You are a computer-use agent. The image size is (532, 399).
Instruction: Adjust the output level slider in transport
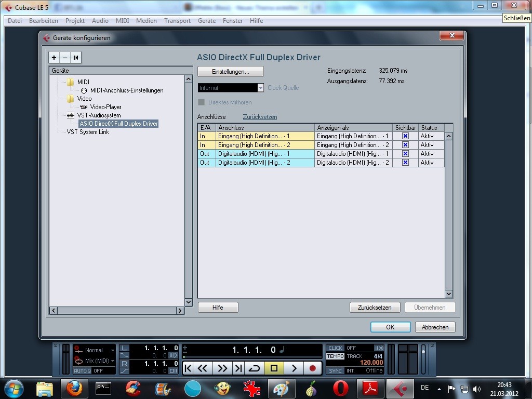pyautogui.click(x=423, y=358)
